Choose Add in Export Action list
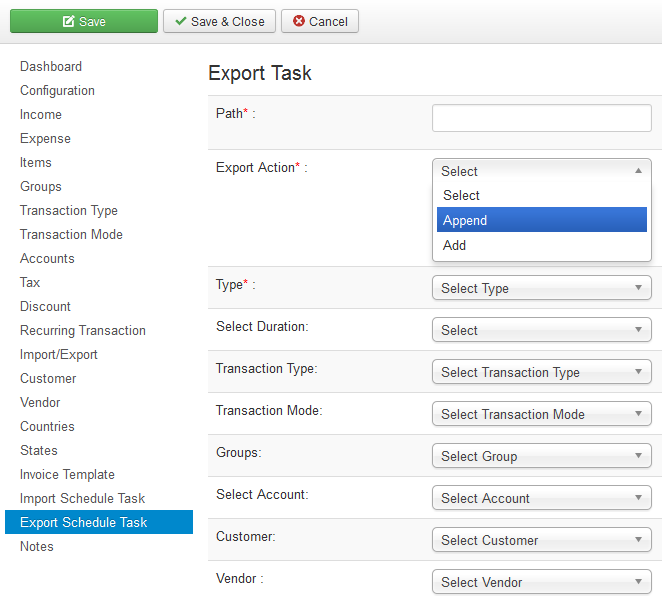Screen dimensions: 662x604 542,245
